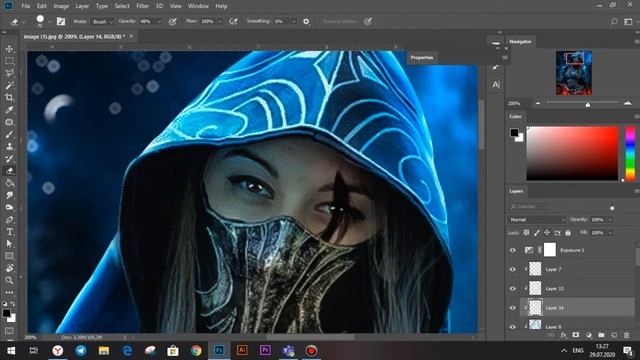Viewport: 640px width, 360px height.
Task: Select the Move tool
Action: click(9, 49)
